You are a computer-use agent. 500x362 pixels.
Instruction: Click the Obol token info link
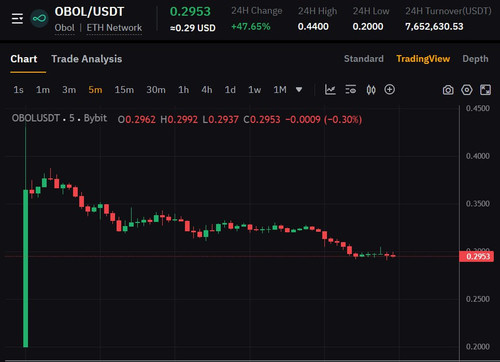(x=64, y=28)
